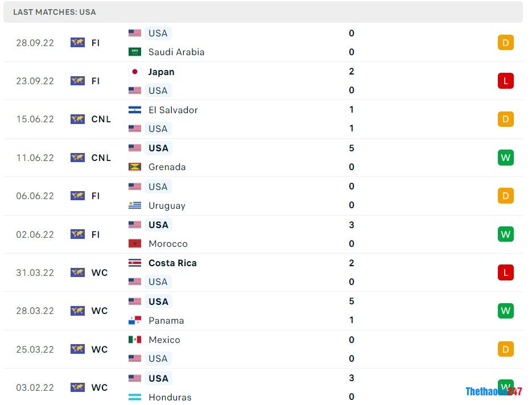532x405 pixels.
Task: Click the Last Matches: USA header
Action: pyautogui.click(x=55, y=12)
